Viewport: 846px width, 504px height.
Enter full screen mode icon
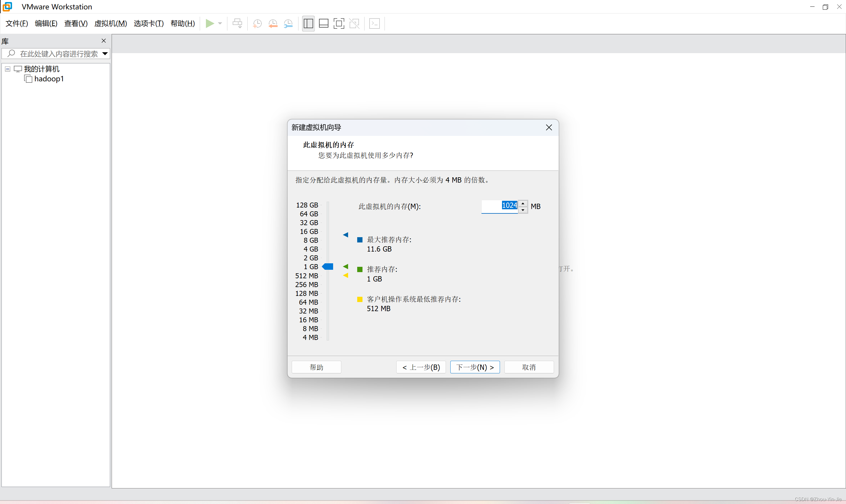339,23
